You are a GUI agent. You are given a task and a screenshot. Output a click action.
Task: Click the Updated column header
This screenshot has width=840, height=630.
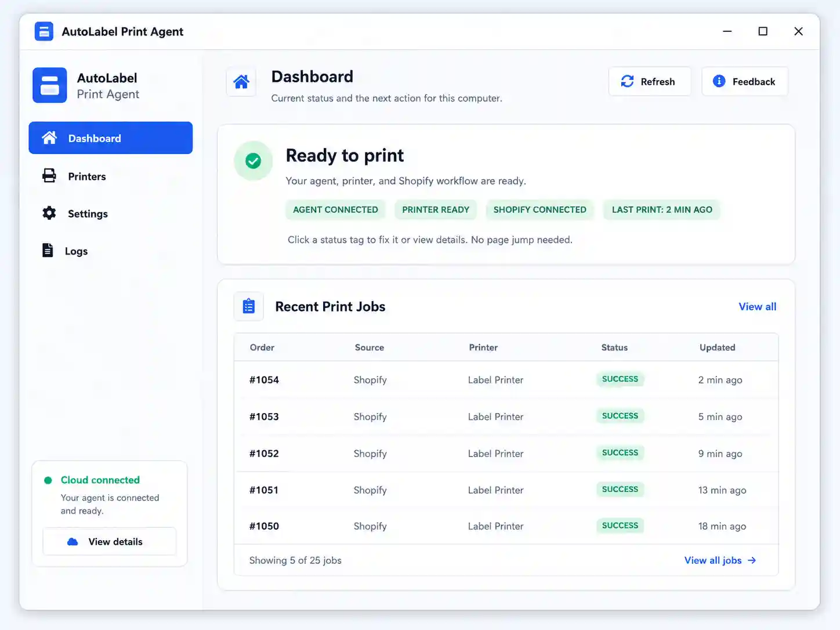(x=717, y=347)
